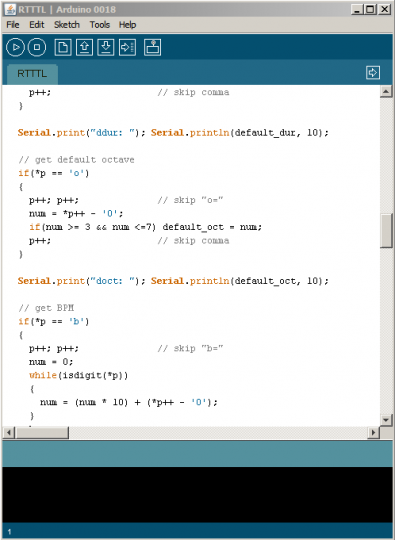Maximize the Arduino window

coord(371,9)
